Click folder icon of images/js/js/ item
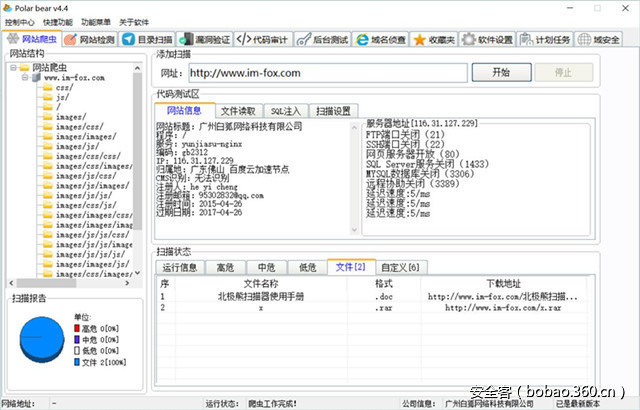 [48, 195]
